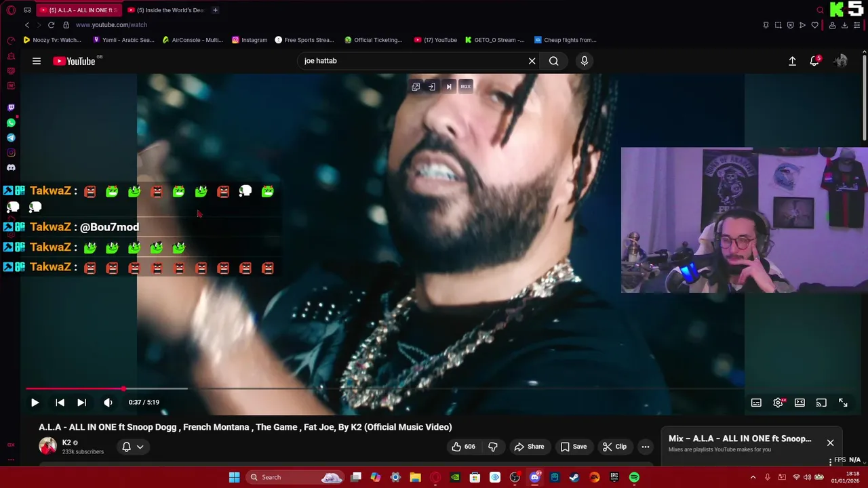Cast video to a TV

pyautogui.click(x=821, y=403)
